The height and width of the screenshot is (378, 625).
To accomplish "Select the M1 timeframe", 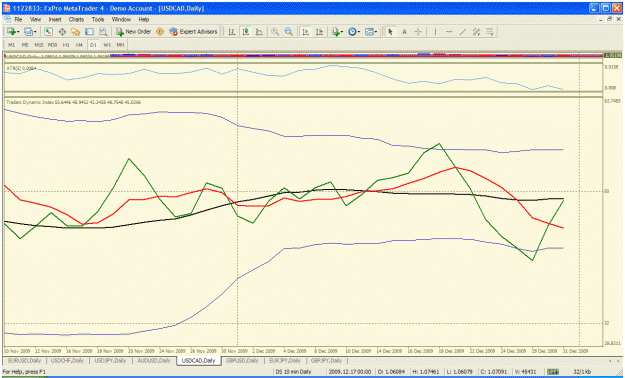I will coord(12,45).
